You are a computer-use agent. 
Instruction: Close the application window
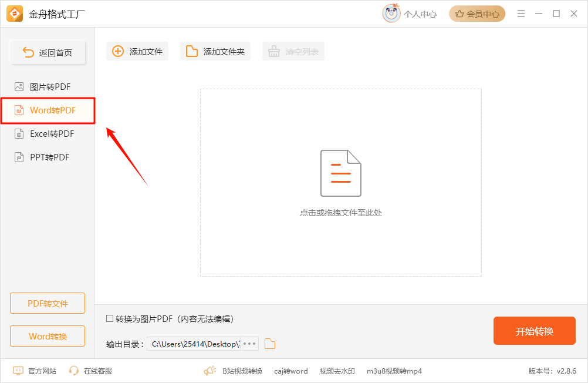(x=574, y=14)
